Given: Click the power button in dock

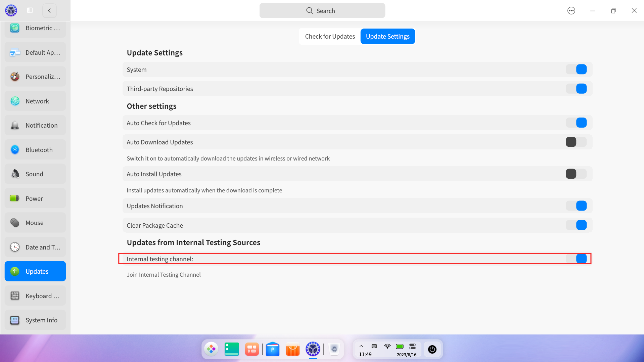Looking at the screenshot, I should point(432,349).
